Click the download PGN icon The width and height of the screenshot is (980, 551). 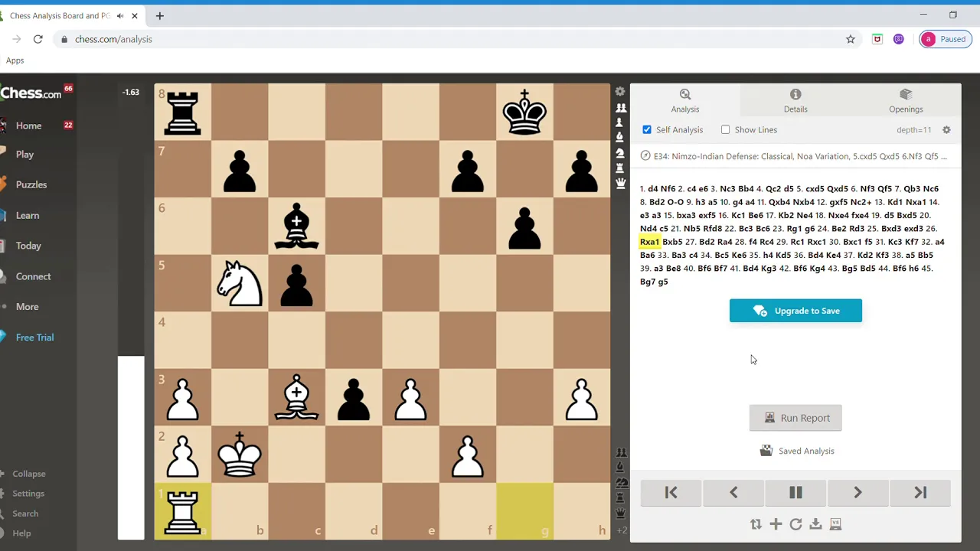click(x=815, y=524)
